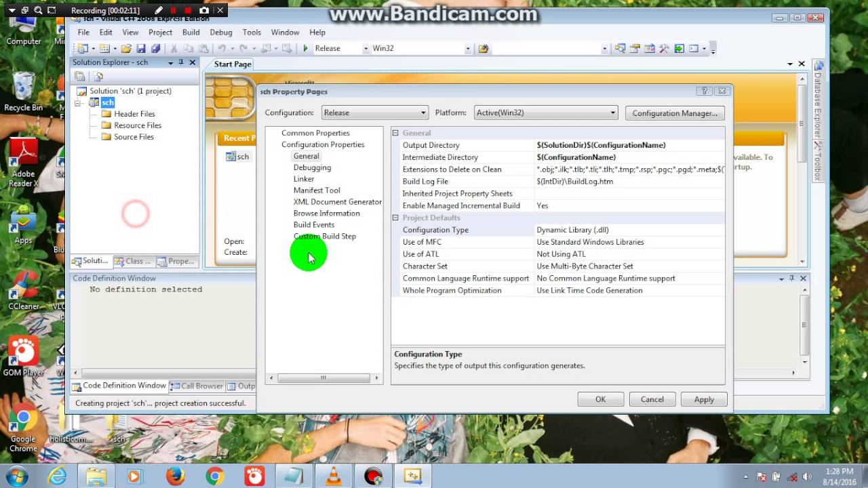Click the Save floppy-disk icon
This screenshot has width=868, height=488.
click(141, 48)
